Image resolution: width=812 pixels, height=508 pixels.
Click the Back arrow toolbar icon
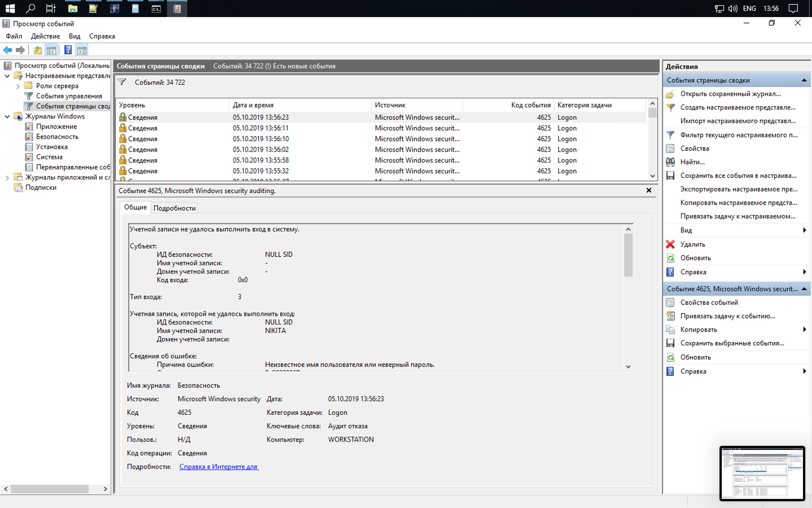[7, 50]
